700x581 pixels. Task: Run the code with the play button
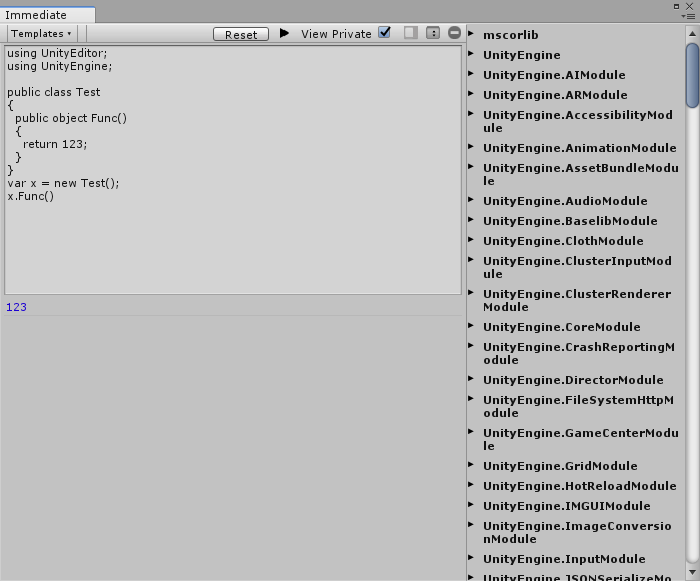click(284, 33)
